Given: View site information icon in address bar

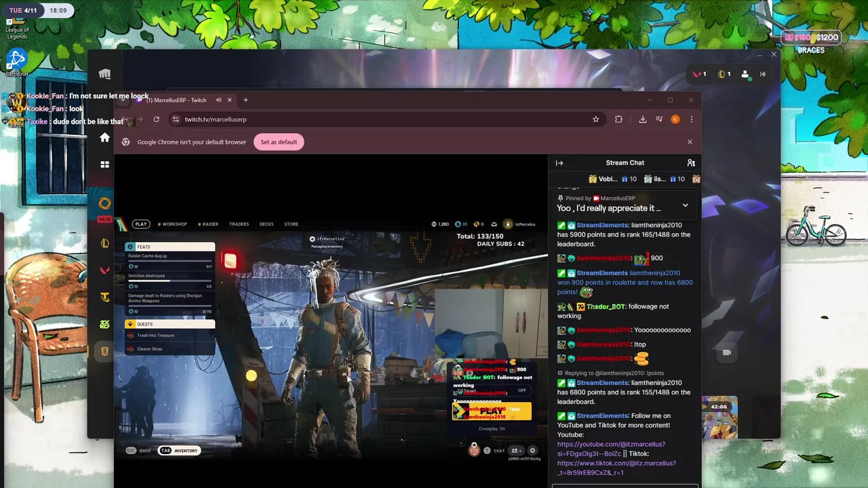Looking at the screenshot, I should pos(176,119).
